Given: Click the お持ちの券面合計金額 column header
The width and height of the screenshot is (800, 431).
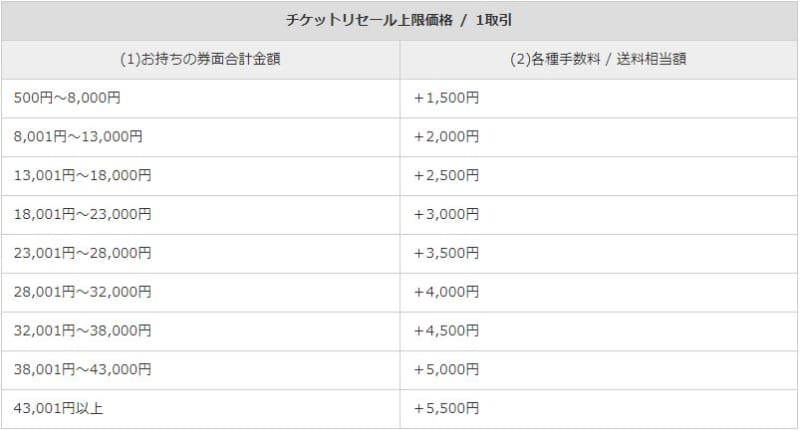Looking at the screenshot, I should click(x=199, y=59).
